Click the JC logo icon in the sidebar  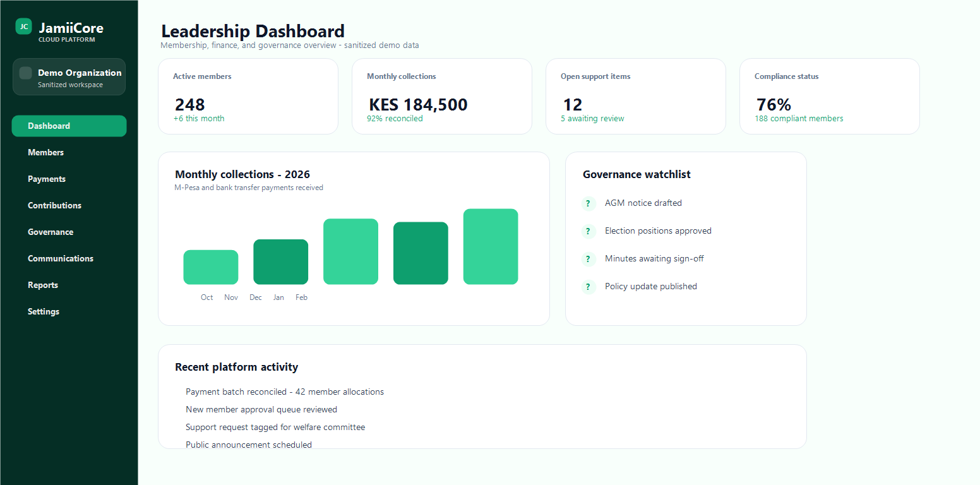23,27
